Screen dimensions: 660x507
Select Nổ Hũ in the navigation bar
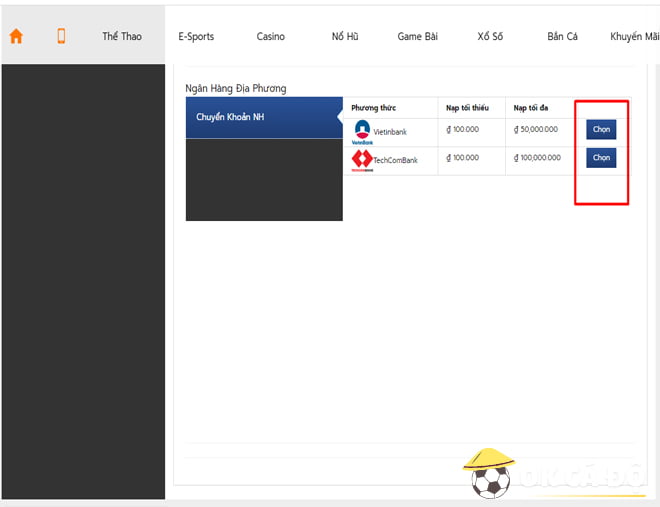[344, 37]
